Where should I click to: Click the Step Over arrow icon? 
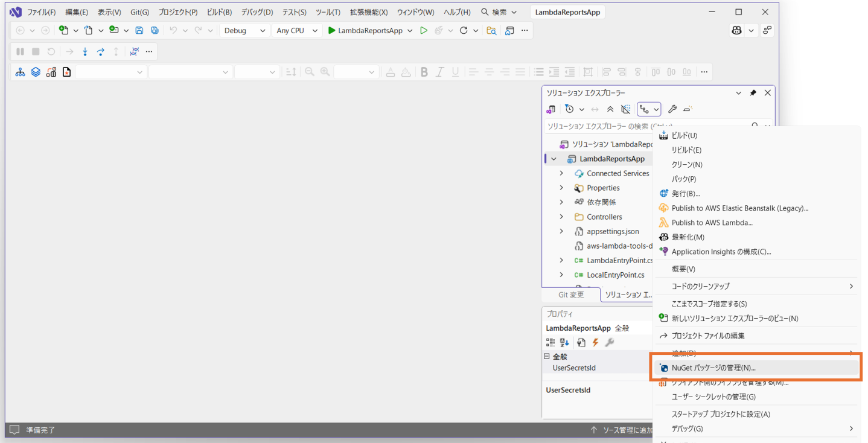pyautogui.click(x=101, y=52)
